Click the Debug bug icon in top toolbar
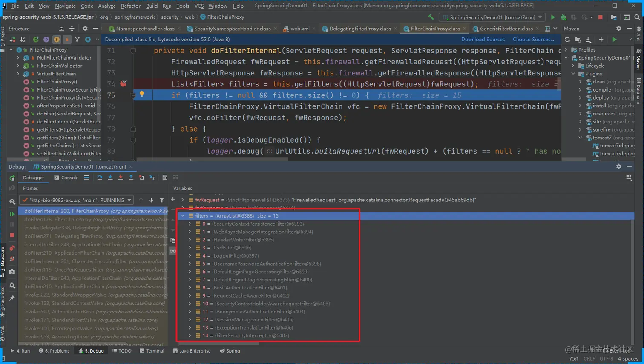This screenshot has height=364, width=644. 563,17
